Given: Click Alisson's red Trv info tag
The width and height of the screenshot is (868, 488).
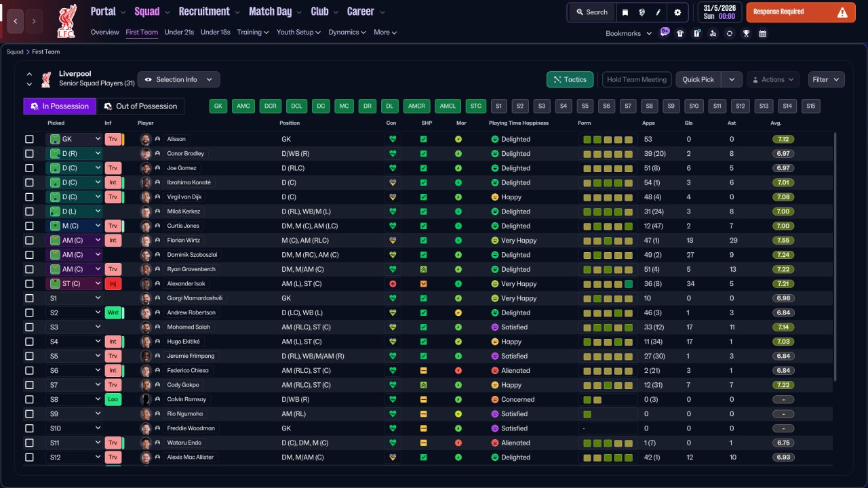Looking at the screenshot, I should tap(113, 139).
